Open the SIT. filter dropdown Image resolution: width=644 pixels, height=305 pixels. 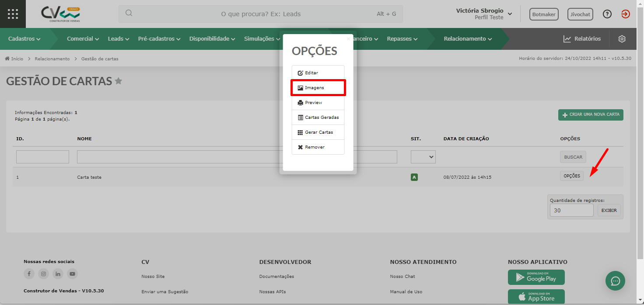tap(423, 157)
